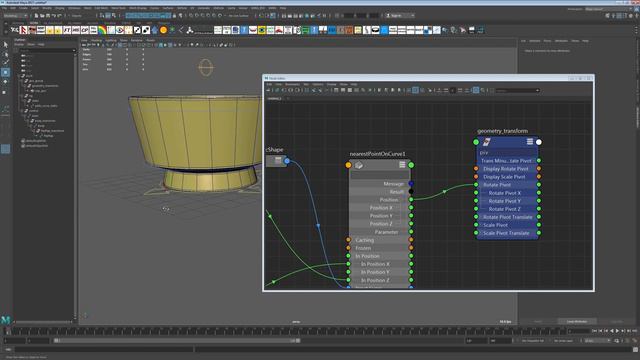Screen dimensions: 640x360
Task: Click the Select button below Attribute Editor
Action: 538,321
